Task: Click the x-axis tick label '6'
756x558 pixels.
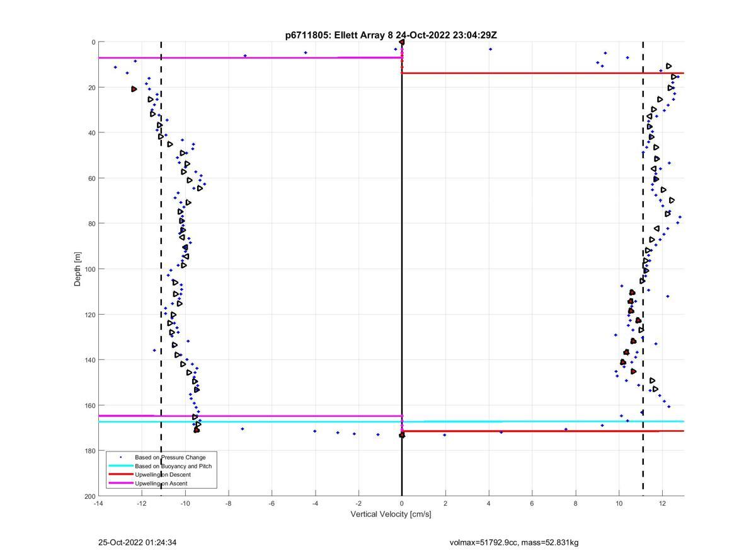Action: coord(532,504)
